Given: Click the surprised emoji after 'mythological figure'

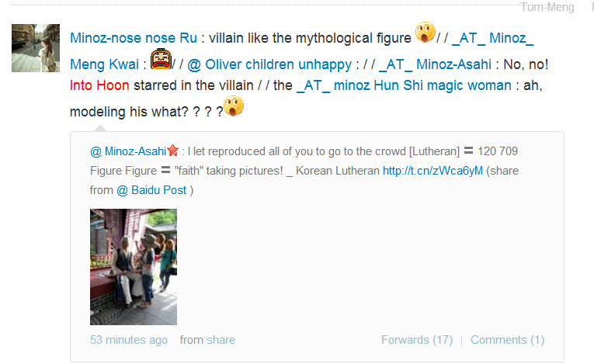Looking at the screenshot, I should pyautogui.click(x=425, y=33).
